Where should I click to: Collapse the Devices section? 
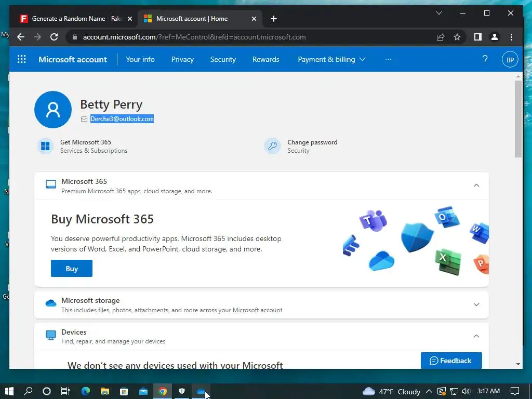pos(476,336)
